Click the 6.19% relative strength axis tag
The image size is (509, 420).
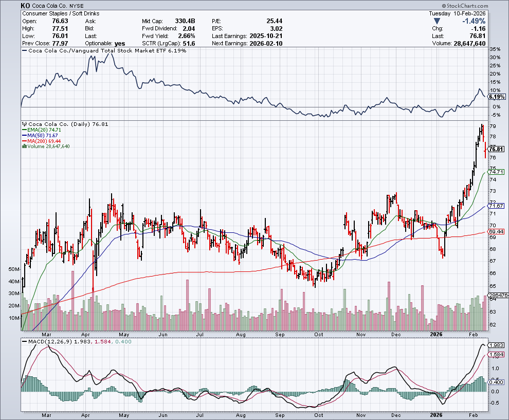[496, 97]
